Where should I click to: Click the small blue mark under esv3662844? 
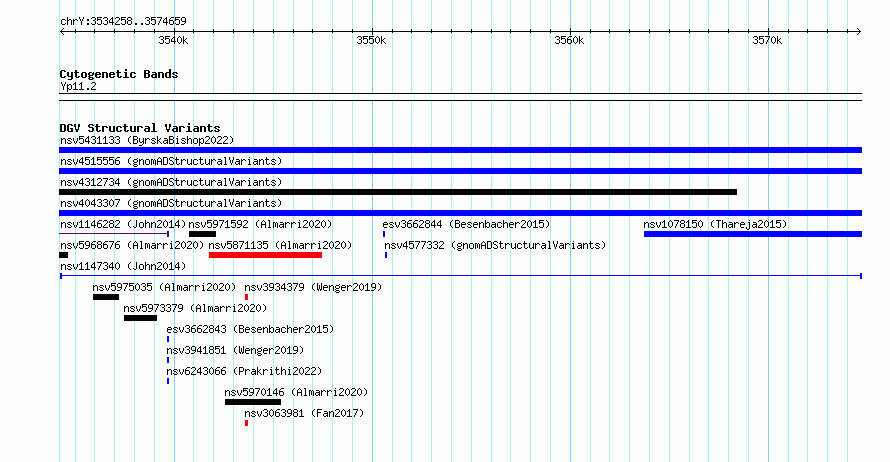coord(384,234)
